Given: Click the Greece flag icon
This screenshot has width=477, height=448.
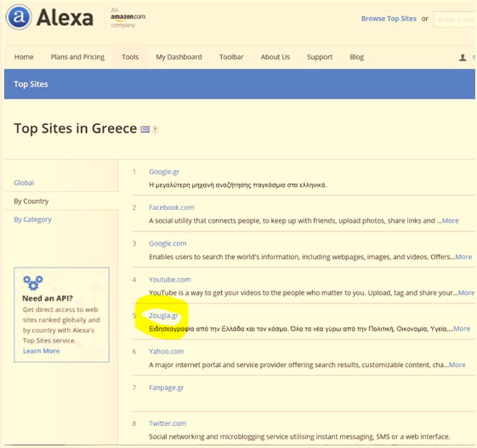Looking at the screenshot, I should pyautogui.click(x=145, y=130).
